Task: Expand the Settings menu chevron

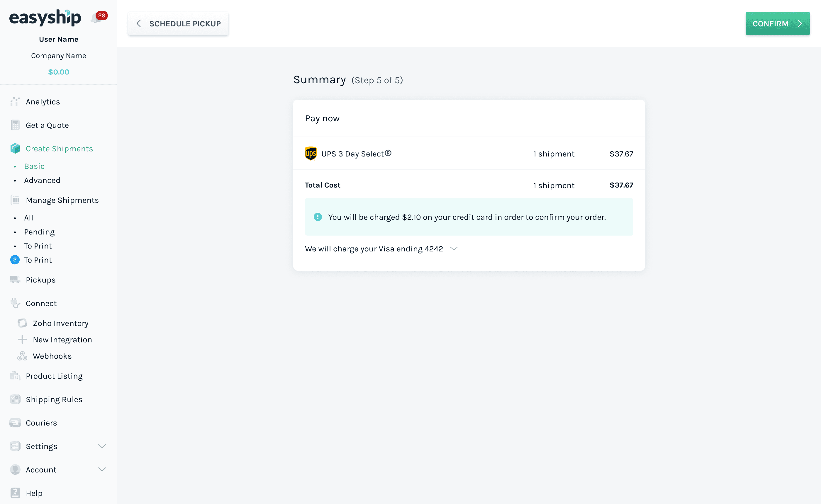Action: click(102, 446)
